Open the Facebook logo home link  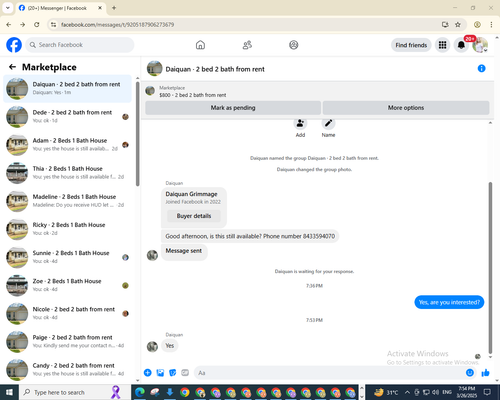[14, 45]
